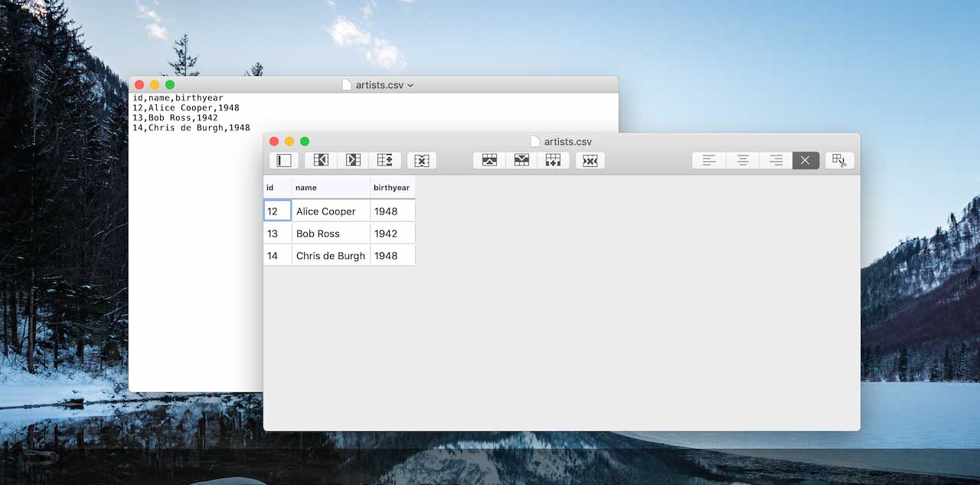Open the split cell scissors tool
Image resolution: width=980 pixels, height=485 pixels.
click(x=839, y=160)
